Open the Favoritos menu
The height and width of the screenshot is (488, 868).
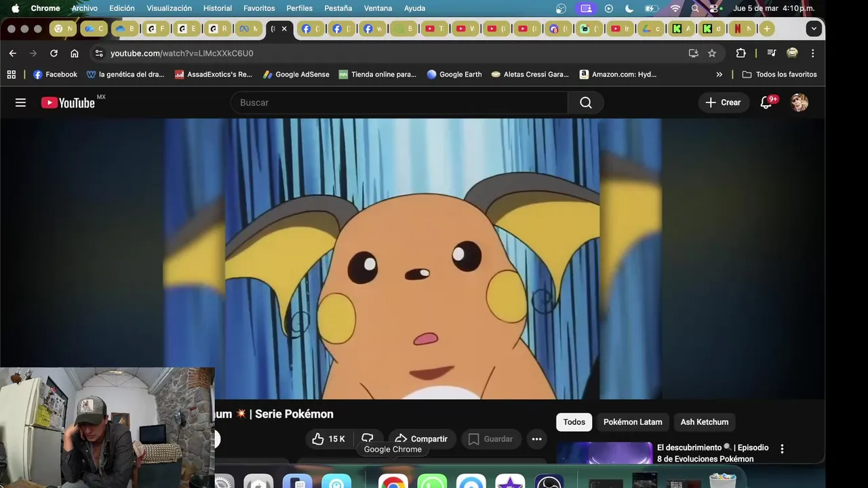259,8
